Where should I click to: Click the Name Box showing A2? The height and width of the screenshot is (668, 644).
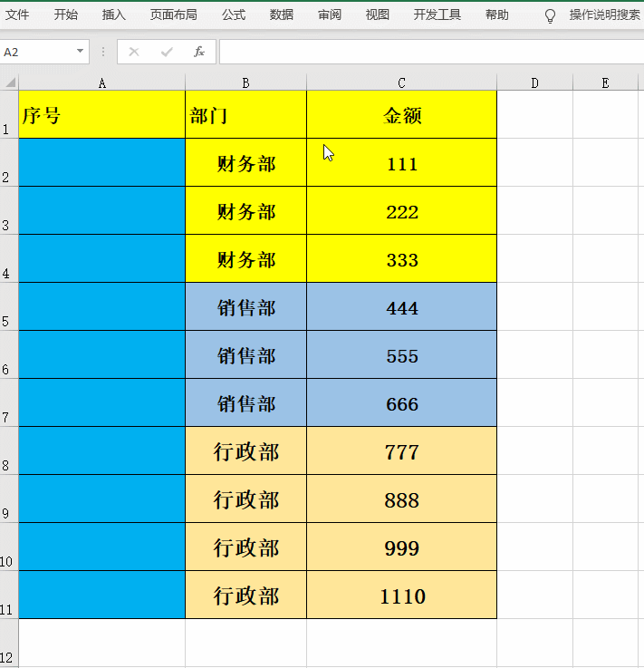(x=37, y=52)
